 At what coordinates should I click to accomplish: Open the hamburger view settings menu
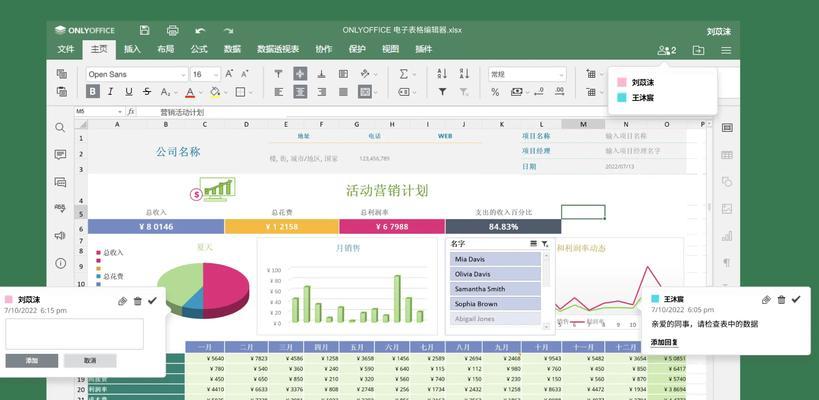click(x=726, y=50)
